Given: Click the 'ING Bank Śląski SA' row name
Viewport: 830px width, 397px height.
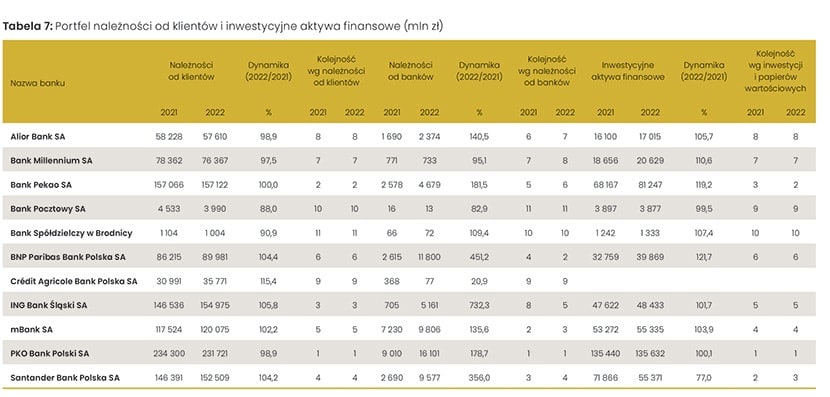Looking at the screenshot, I should 49,305.
